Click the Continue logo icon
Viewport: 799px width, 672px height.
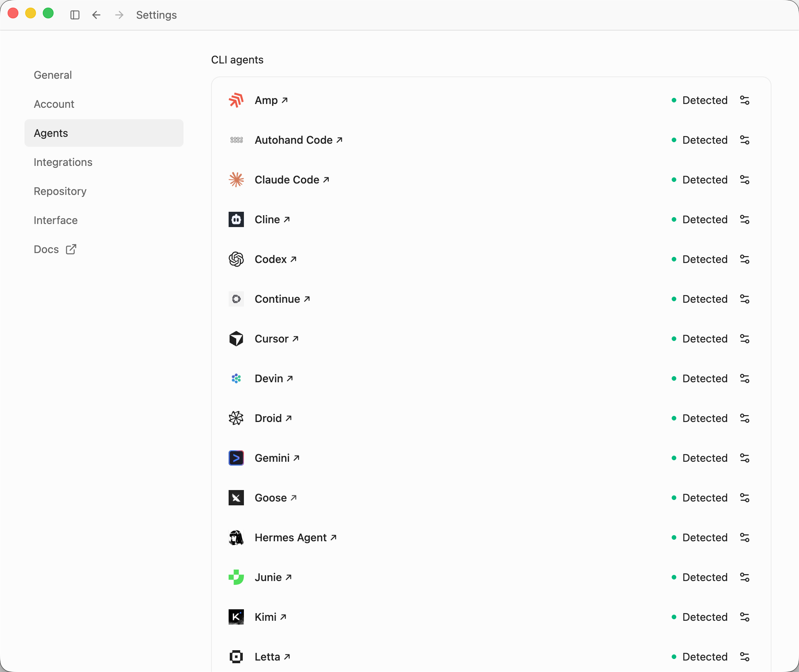236,299
